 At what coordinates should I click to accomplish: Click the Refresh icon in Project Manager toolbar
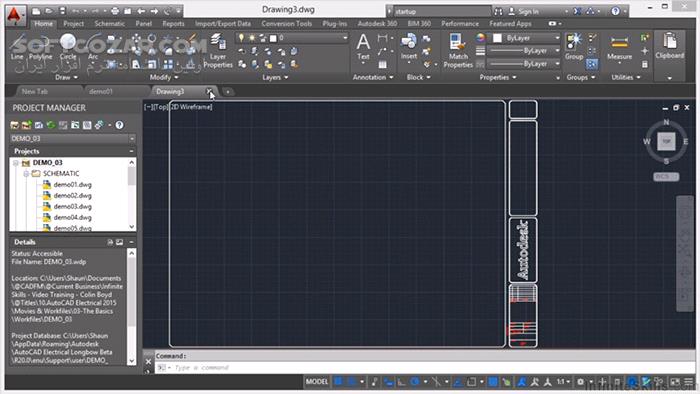tap(51, 125)
